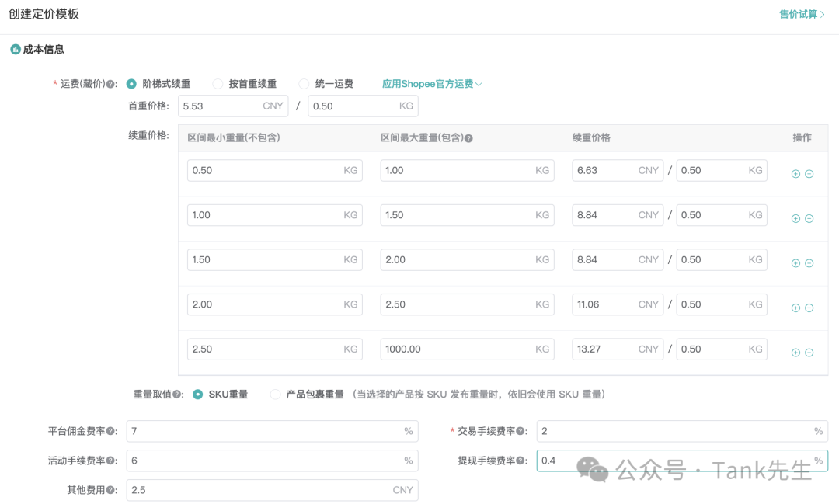
Task: Click 交易手续费率 field with value 2
Action: point(682,431)
